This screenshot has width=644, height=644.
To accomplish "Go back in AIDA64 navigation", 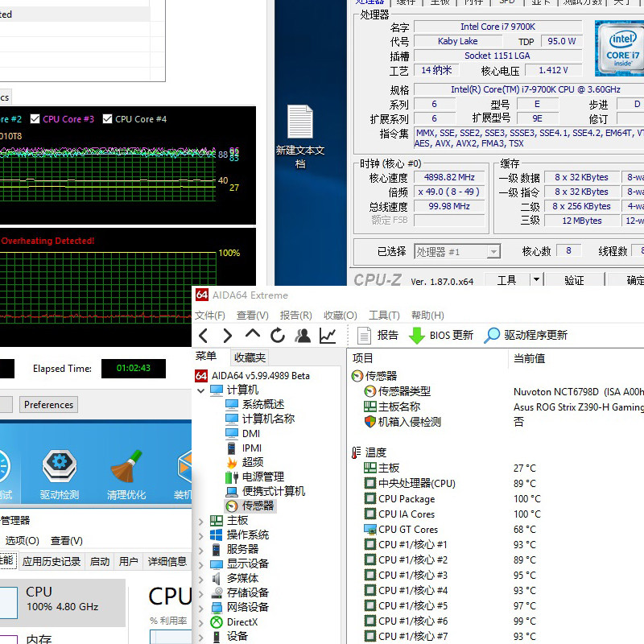I will 204,336.
